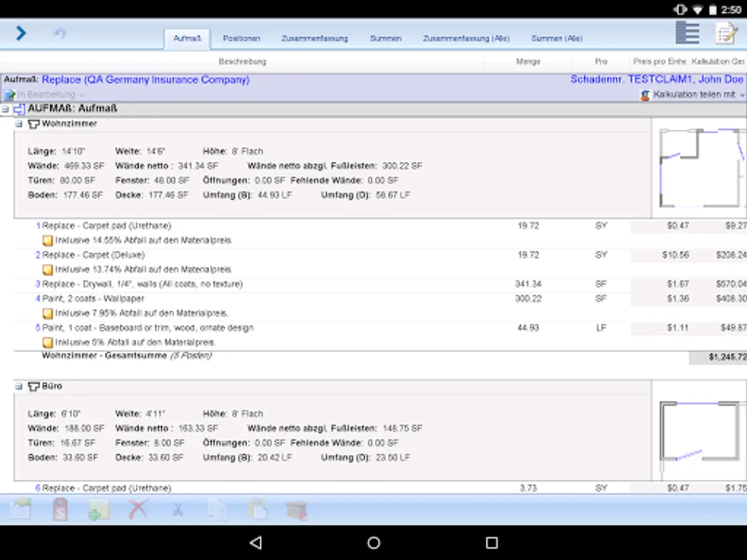
Task: Click the Preis pro Einheit column header
Action: pos(659,62)
